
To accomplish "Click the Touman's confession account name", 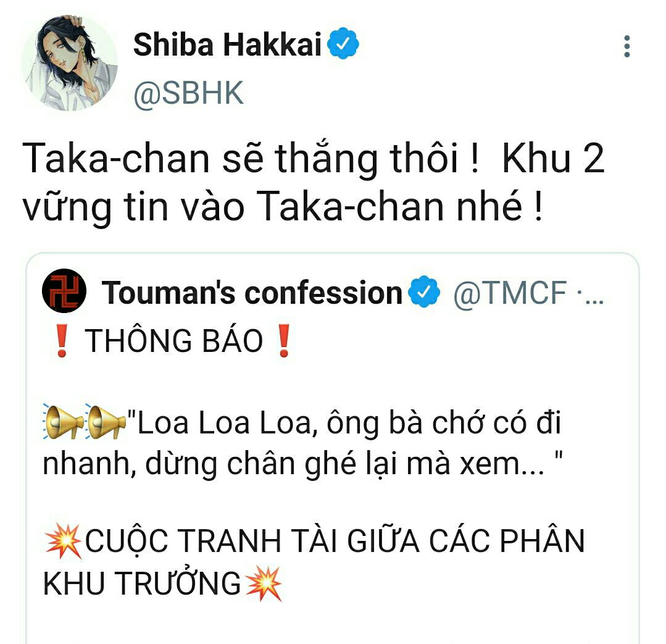I will pyautogui.click(x=252, y=293).
